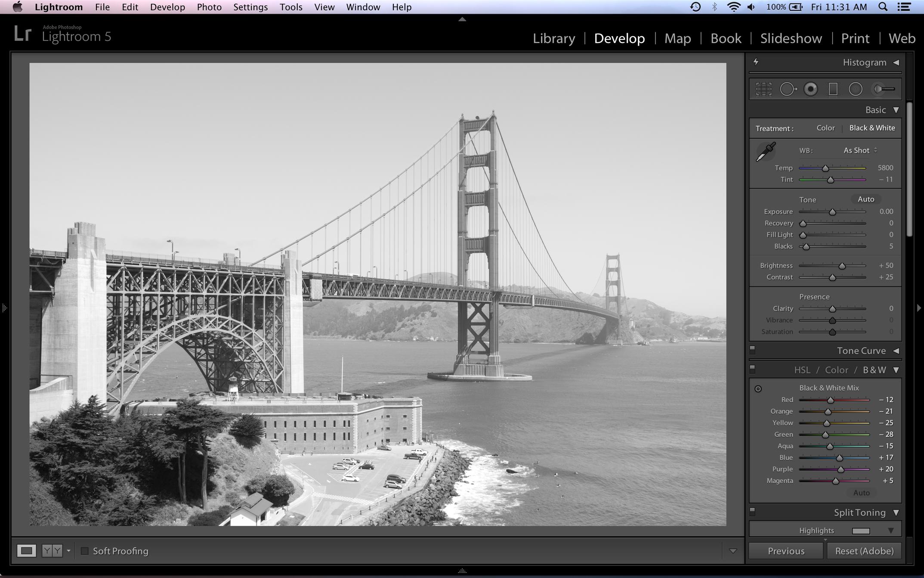Image resolution: width=924 pixels, height=578 pixels.
Task: Select the Graduated Filter tool
Action: tap(833, 89)
